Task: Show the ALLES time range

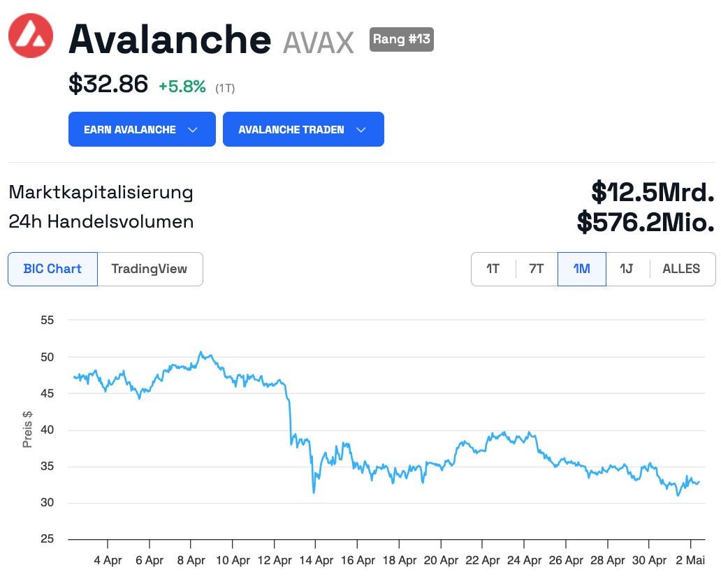Action: pos(681,269)
